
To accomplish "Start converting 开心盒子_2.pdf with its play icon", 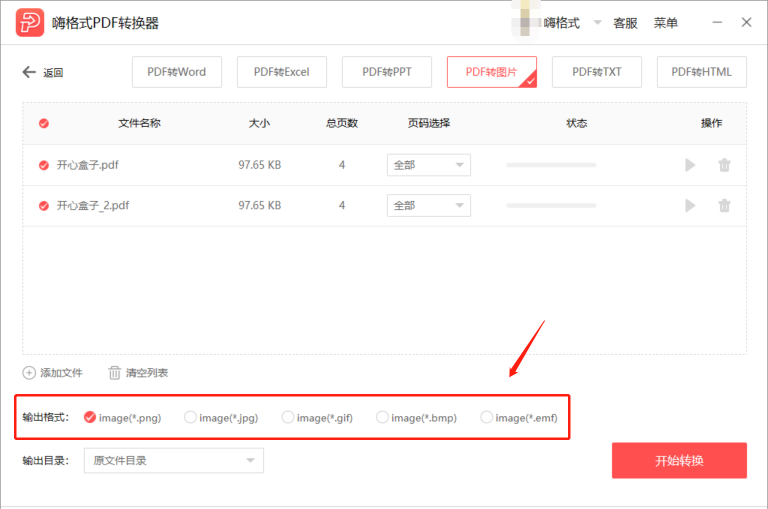I will pyautogui.click(x=690, y=205).
